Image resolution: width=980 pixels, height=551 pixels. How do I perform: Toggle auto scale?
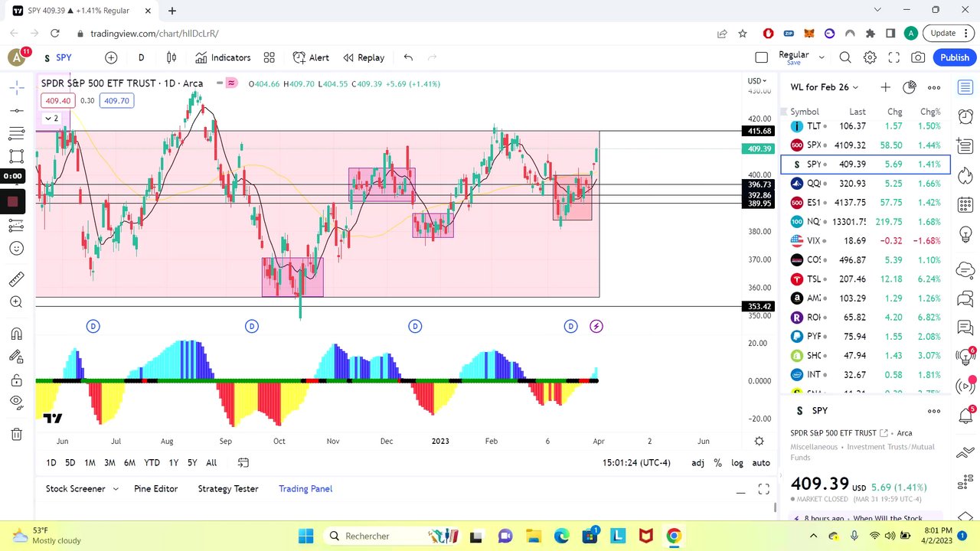(761, 462)
